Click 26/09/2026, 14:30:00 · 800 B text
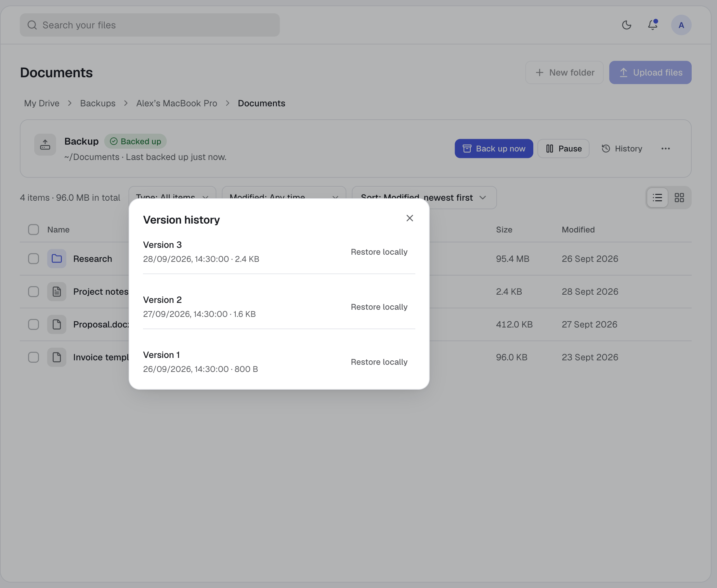Image resolution: width=717 pixels, height=588 pixels. click(x=200, y=369)
